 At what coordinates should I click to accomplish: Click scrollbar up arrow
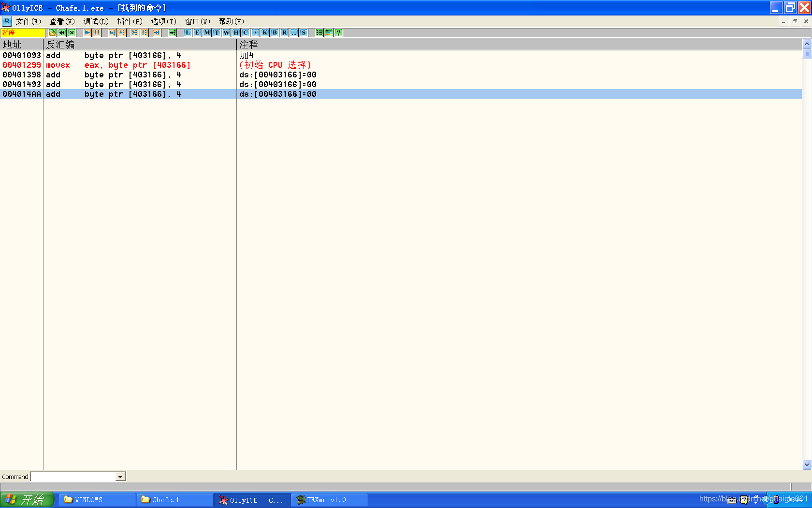[807, 44]
